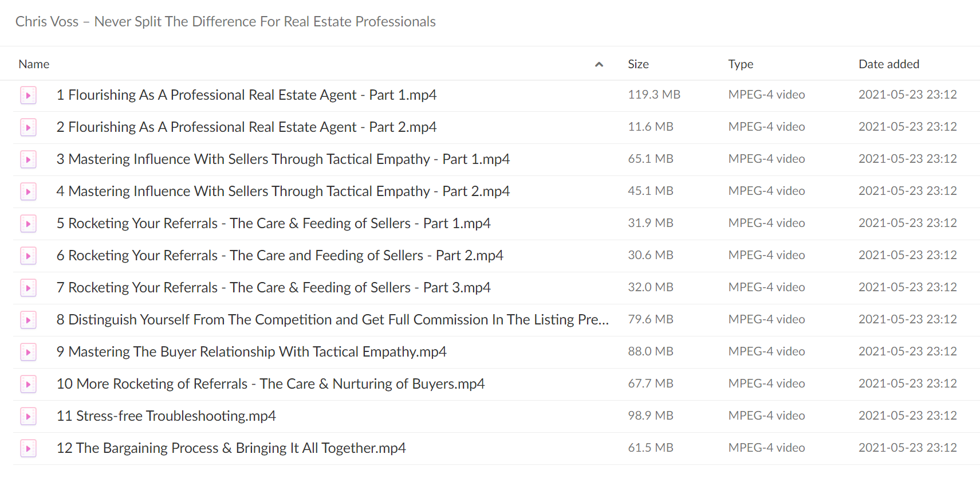Sort files by Name column header
Image resolution: width=980 pixels, height=493 pixels.
[x=34, y=64]
